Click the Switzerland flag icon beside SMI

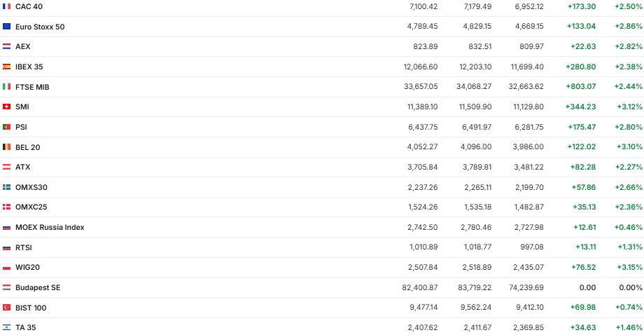[7, 107]
